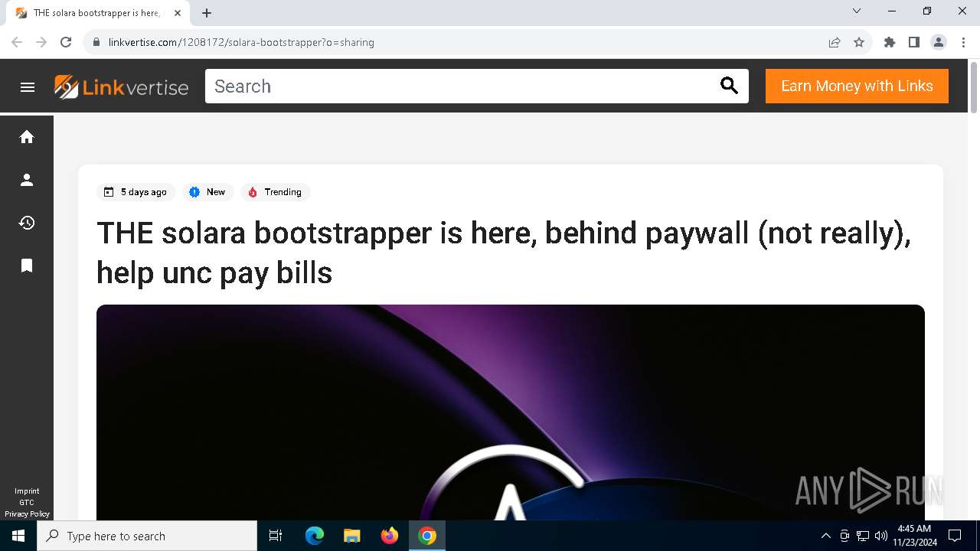Viewport: 980px width, 551px height.
Task: Go back in the browser
Action: click(17, 42)
